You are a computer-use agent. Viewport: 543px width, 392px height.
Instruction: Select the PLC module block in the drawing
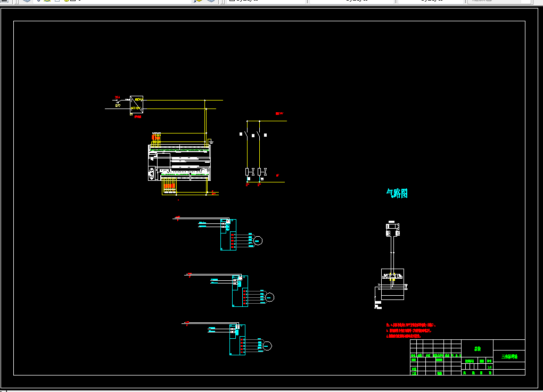[179, 162]
